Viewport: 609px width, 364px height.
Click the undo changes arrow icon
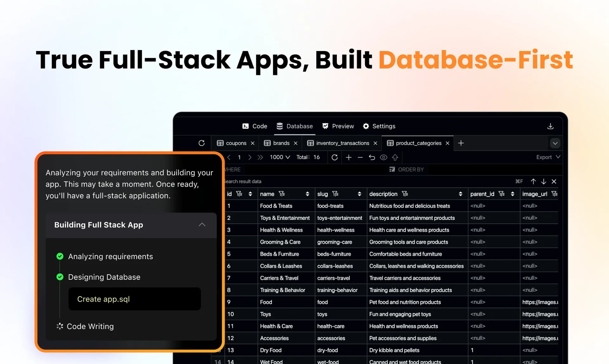372,157
